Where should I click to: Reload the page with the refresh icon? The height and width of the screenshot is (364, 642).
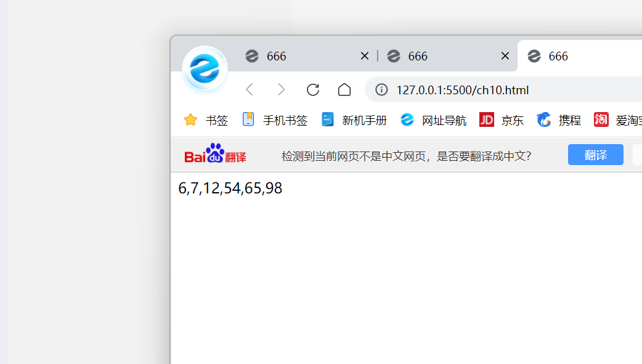(313, 90)
